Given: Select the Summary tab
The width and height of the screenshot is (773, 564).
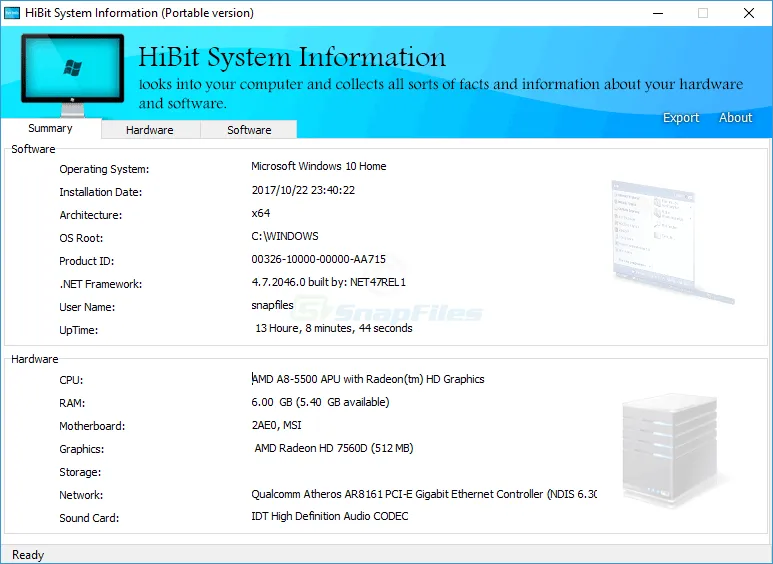Looking at the screenshot, I should click(50, 129).
